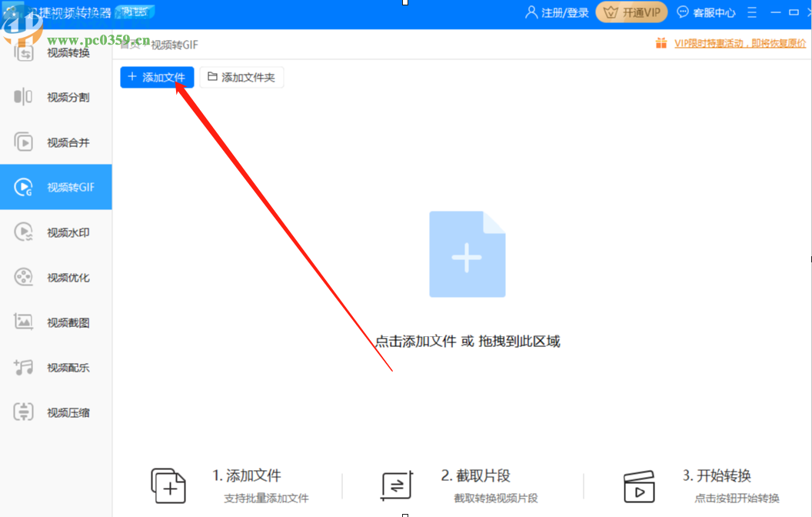The image size is (812, 517).
Task: Click the 2. 截取片段 step heading
Action: pos(476,475)
